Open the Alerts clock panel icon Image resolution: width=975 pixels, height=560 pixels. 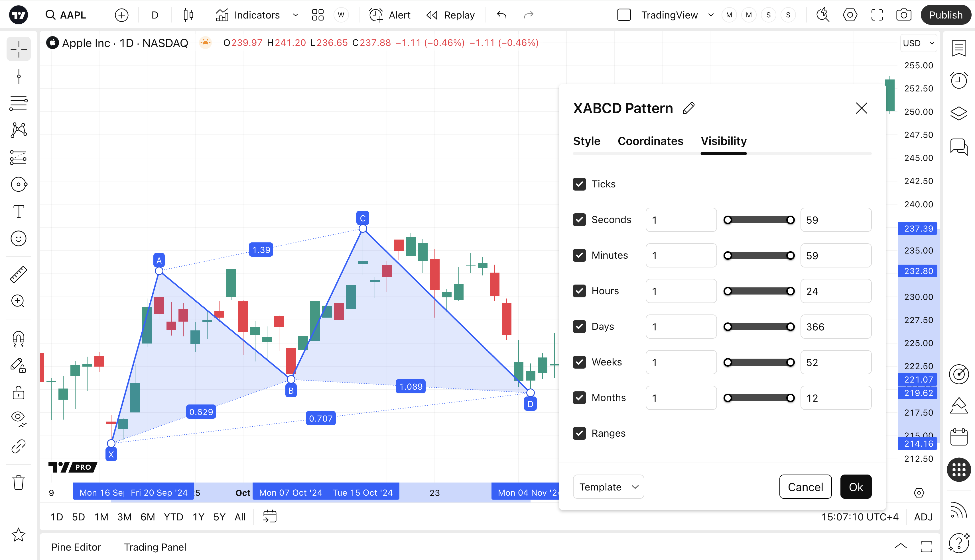coord(958,81)
